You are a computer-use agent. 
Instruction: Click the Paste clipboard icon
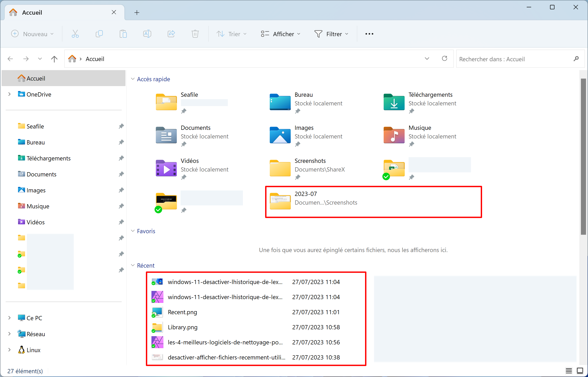123,34
